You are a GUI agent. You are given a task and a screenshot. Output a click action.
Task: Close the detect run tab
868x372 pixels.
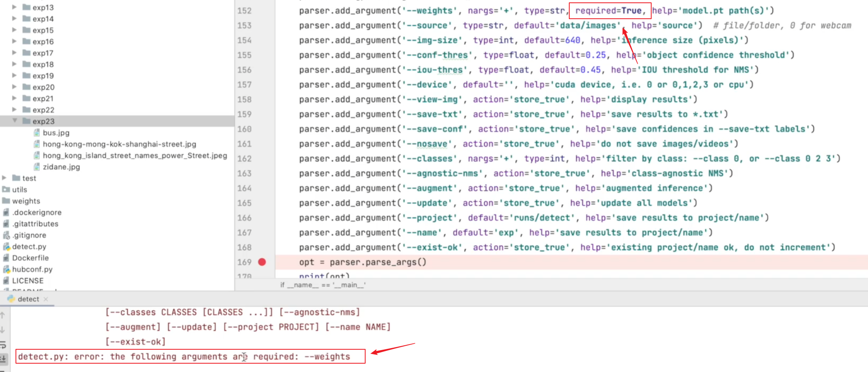pos(46,299)
